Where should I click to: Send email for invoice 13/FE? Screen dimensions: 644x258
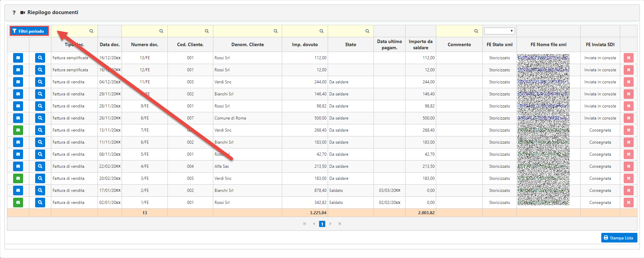point(18,58)
